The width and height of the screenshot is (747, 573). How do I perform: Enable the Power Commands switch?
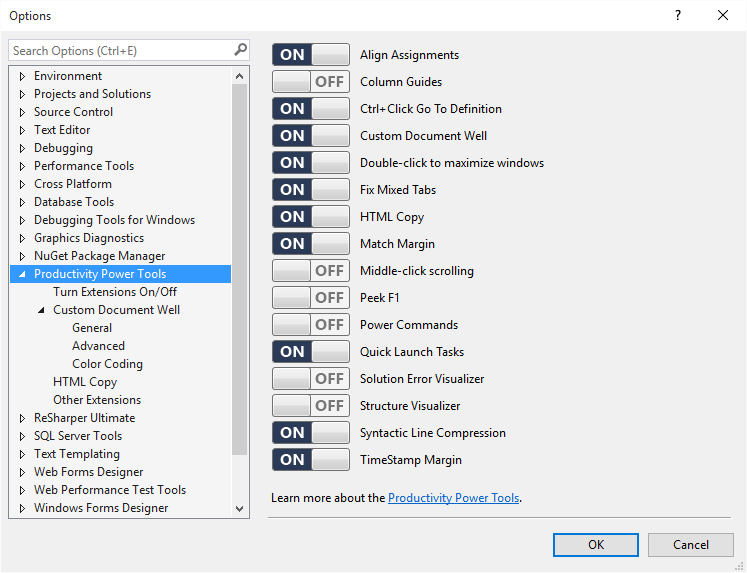coord(311,325)
